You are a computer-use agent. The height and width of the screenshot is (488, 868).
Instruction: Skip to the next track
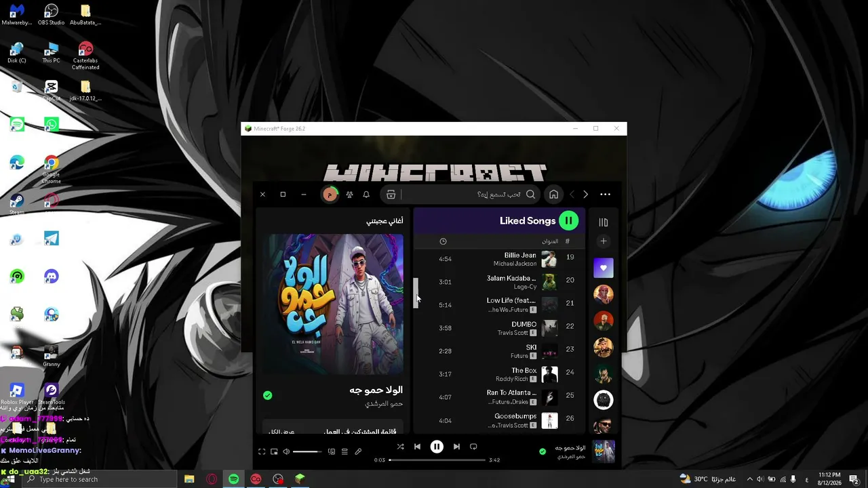456,447
